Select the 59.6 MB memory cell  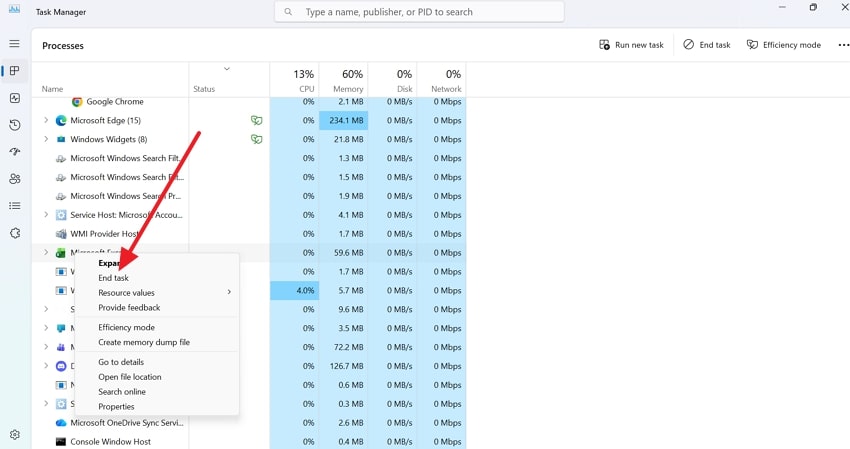click(344, 253)
